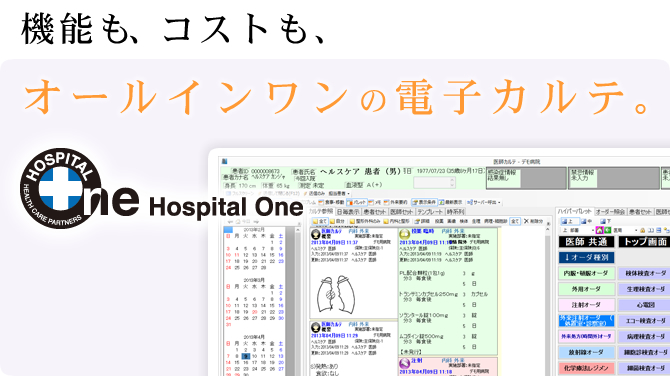Switch to the テンプレート tab
Screen dimensions: 670x376
tap(430, 212)
